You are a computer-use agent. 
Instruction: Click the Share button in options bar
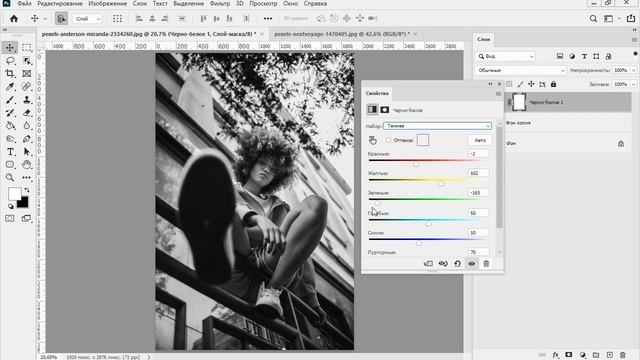tap(631, 18)
